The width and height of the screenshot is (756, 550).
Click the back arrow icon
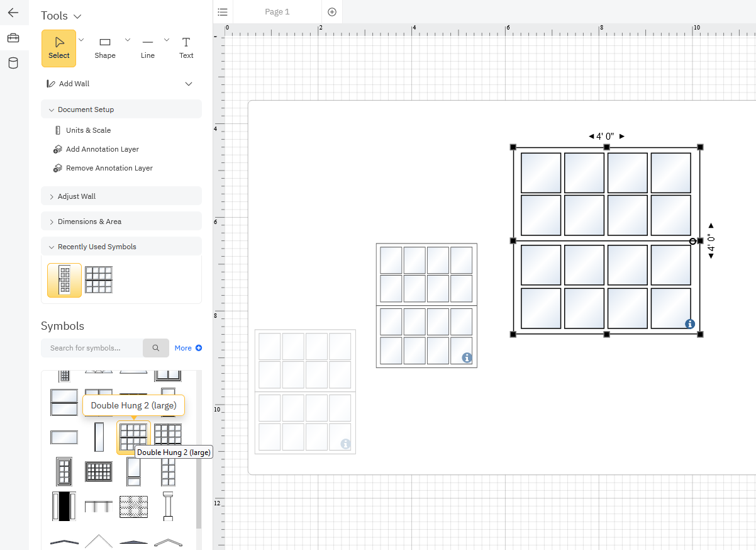13,13
